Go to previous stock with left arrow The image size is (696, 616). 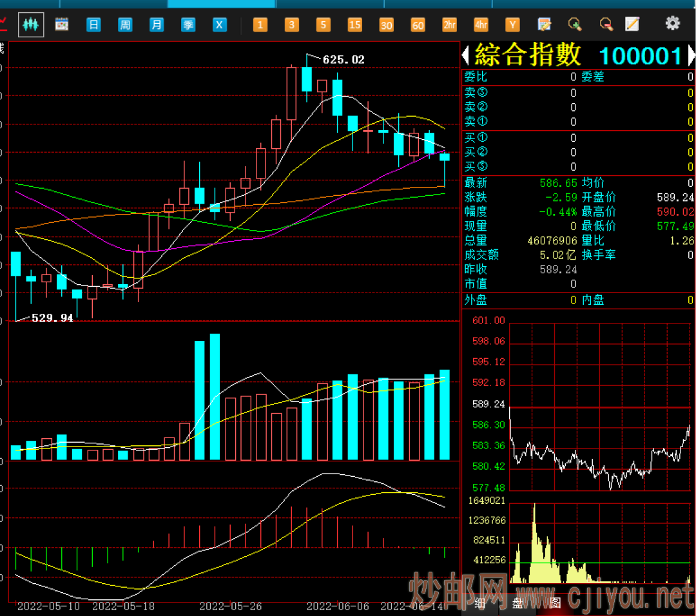tap(465, 56)
